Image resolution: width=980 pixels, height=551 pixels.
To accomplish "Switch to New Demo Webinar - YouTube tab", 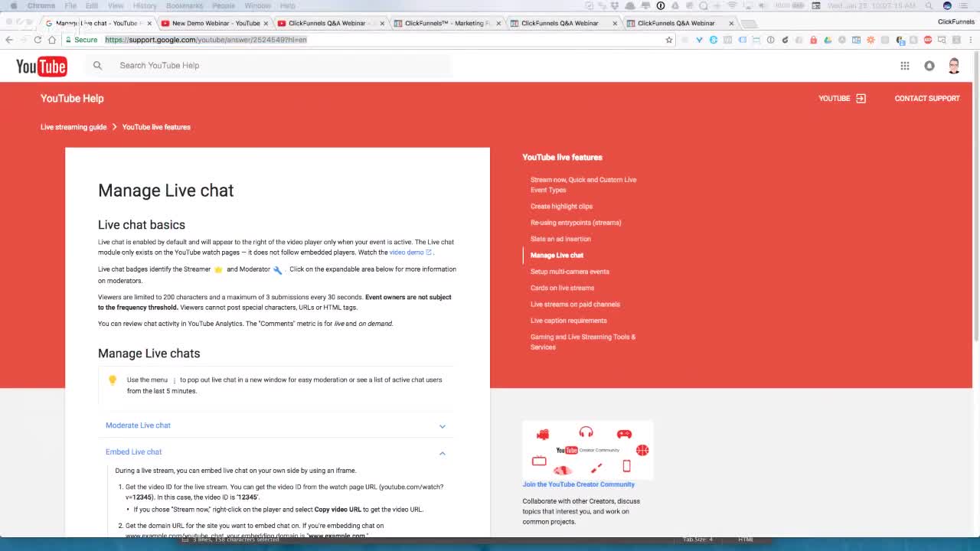I will (215, 23).
